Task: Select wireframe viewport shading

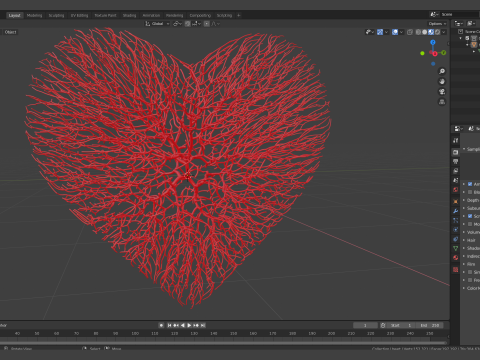Action: [x=418, y=32]
